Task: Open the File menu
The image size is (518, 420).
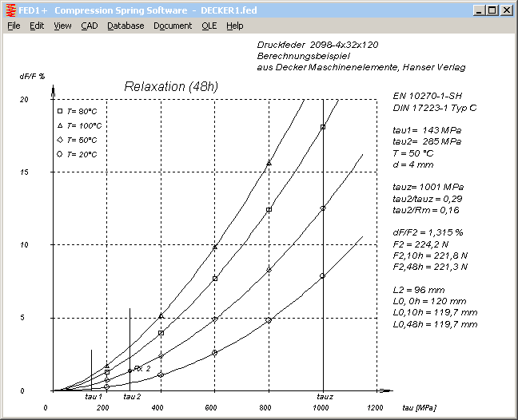Action: pyautogui.click(x=14, y=26)
